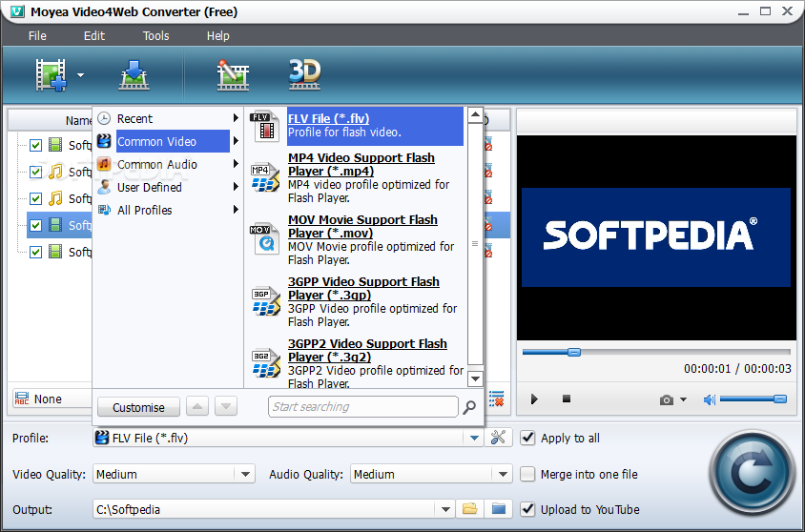Open the None subtitle selector
Image resolution: width=805 pixels, height=532 pixels.
[x=52, y=399]
